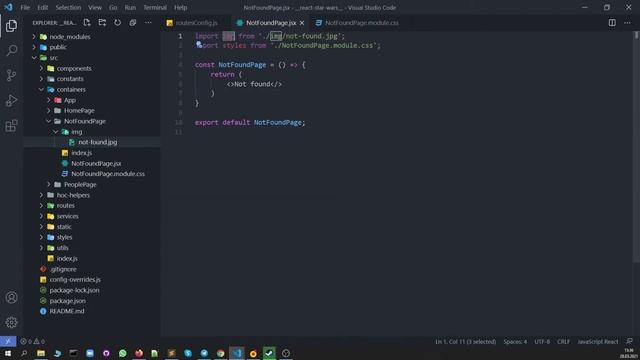This screenshot has width=640, height=360.
Task: Open WhatsApp from the taskbar
Action: click(x=122, y=353)
